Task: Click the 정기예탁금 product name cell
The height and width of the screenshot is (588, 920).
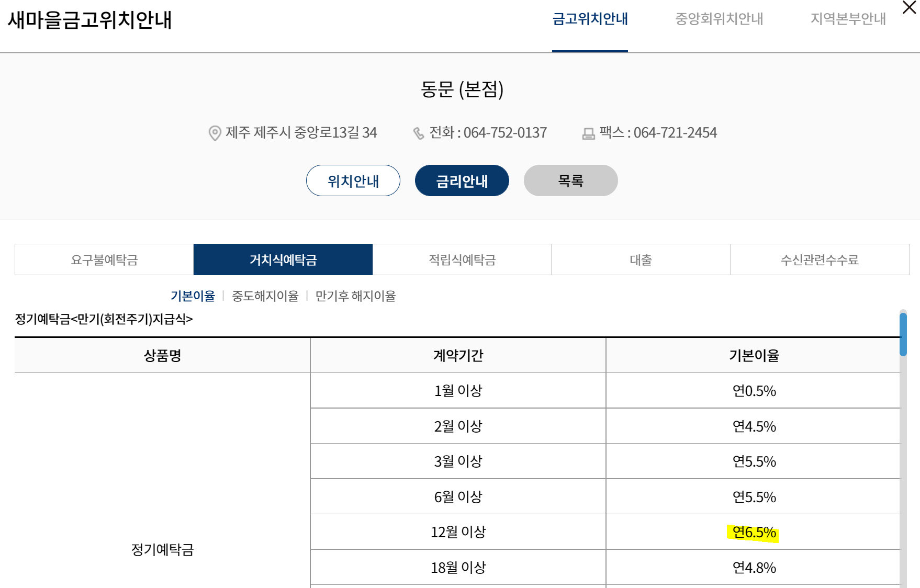Action: (x=162, y=550)
